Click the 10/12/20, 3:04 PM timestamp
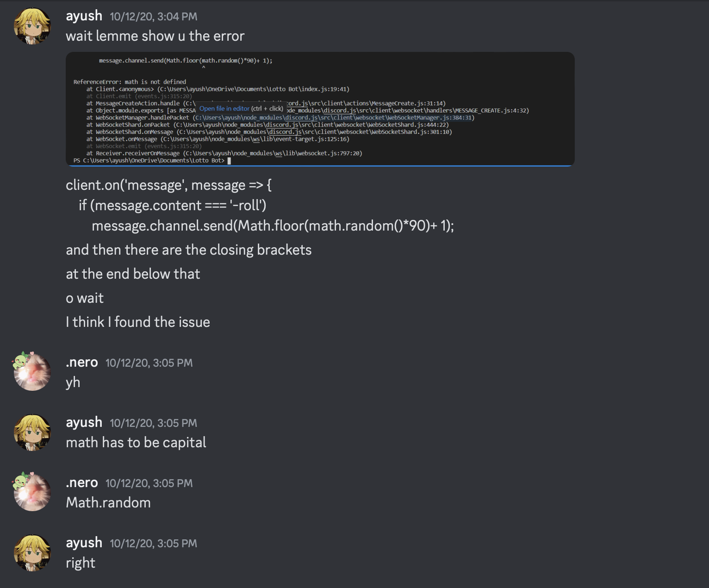The height and width of the screenshot is (588, 709). point(154,17)
